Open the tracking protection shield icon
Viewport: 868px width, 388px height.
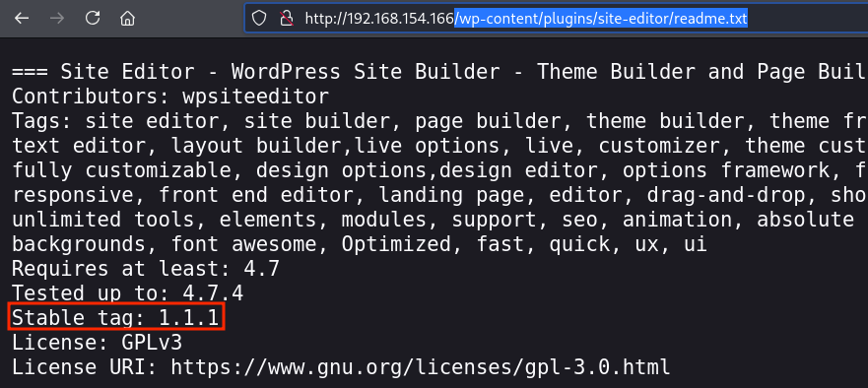tap(259, 19)
